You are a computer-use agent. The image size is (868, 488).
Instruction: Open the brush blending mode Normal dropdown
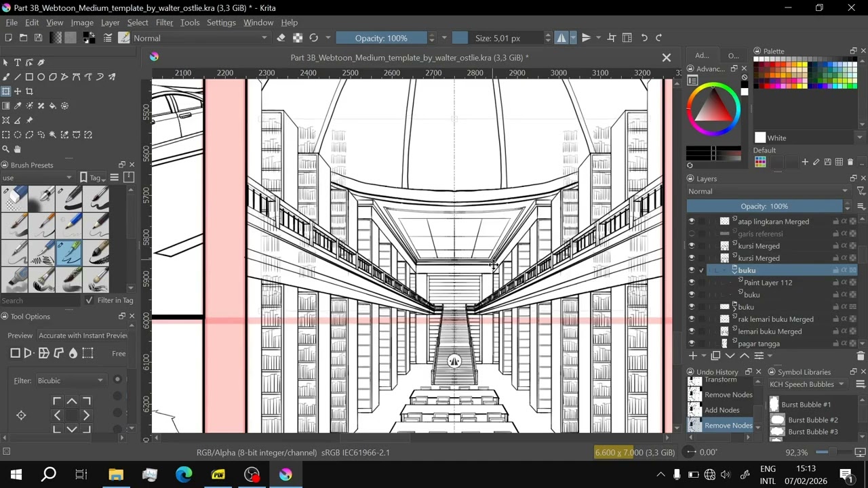201,38
